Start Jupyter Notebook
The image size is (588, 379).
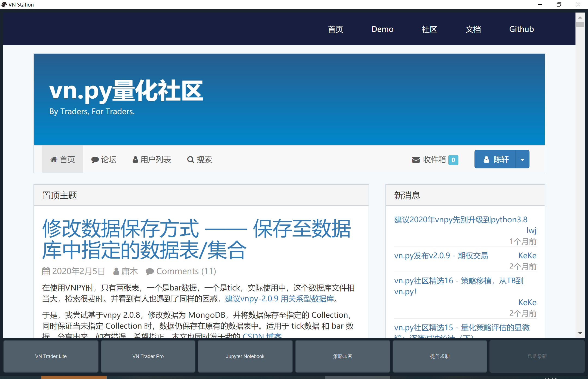click(245, 356)
